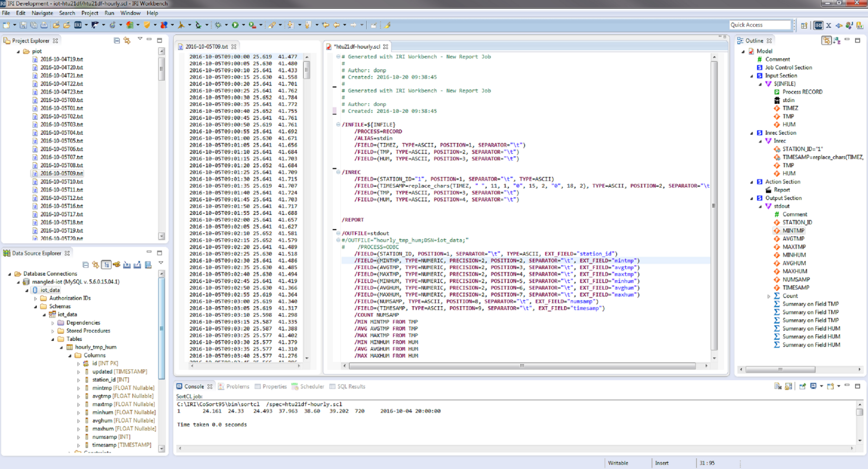Click the Forward navigation arrow in the toolbar
This screenshot has width=868, height=469.
click(353, 25)
